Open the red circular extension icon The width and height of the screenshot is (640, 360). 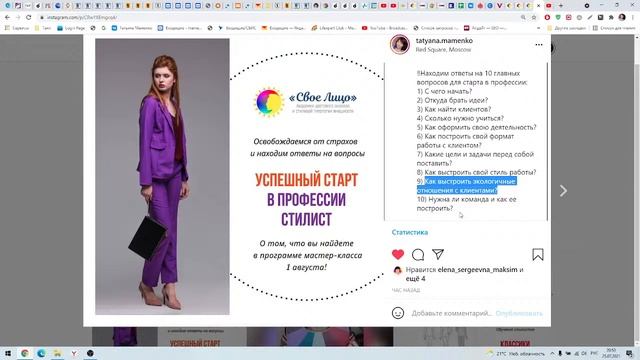coord(547,18)
